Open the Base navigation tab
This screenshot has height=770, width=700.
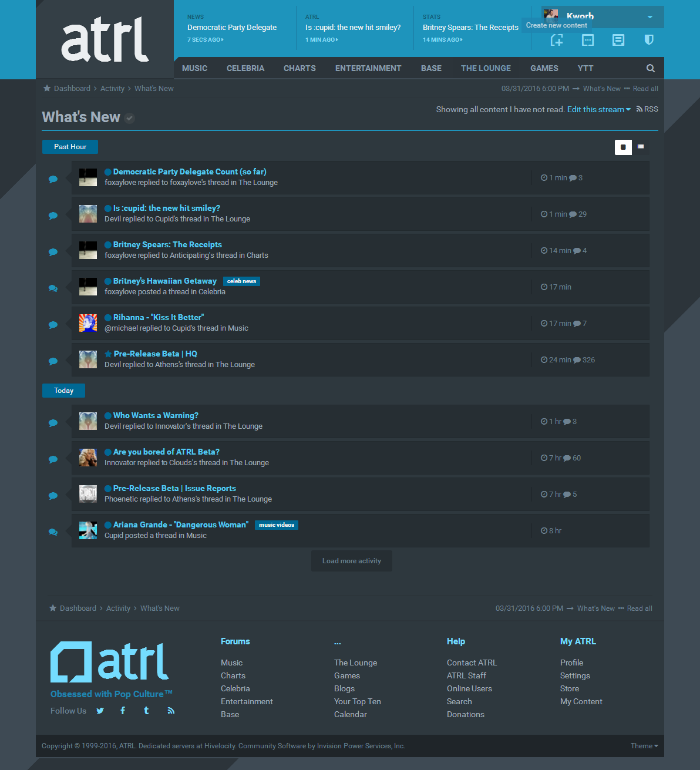point(431,68)
